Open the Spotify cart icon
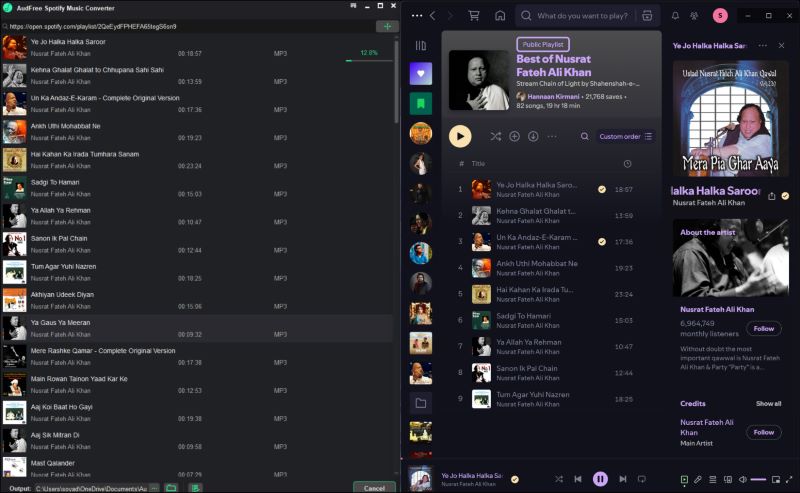 474,16
